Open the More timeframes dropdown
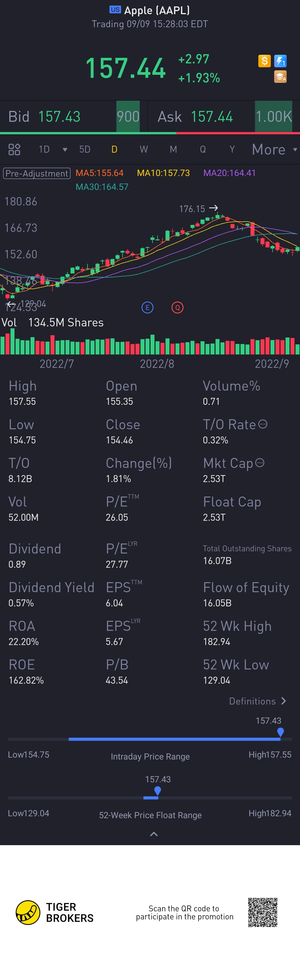The image size is (300, 980). (x=274, y=150)
